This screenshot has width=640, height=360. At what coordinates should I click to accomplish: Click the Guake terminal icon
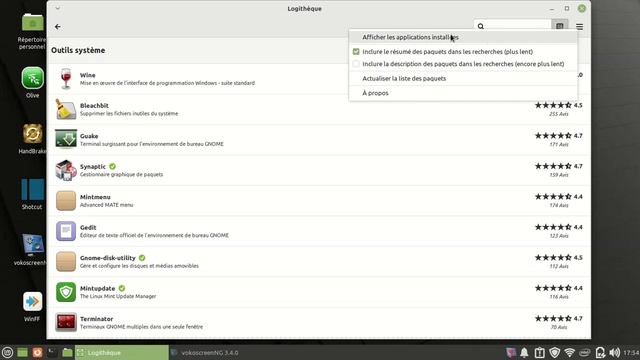66,140
